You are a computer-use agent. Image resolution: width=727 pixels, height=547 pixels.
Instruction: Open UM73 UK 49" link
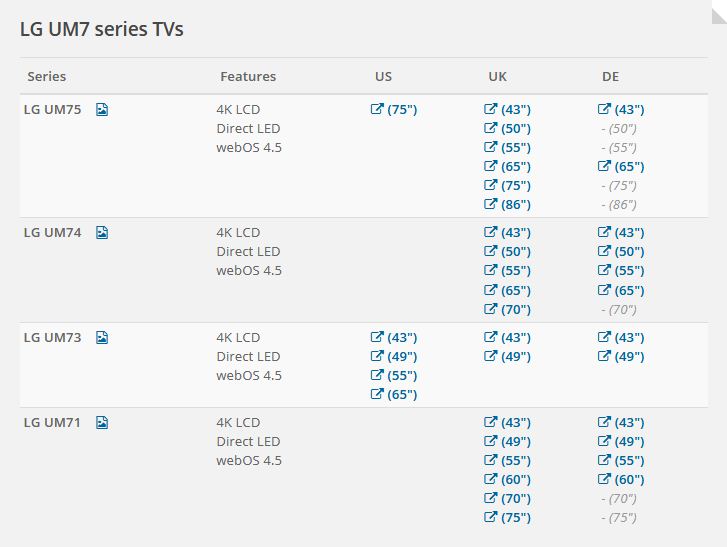(x=507, y=356)
